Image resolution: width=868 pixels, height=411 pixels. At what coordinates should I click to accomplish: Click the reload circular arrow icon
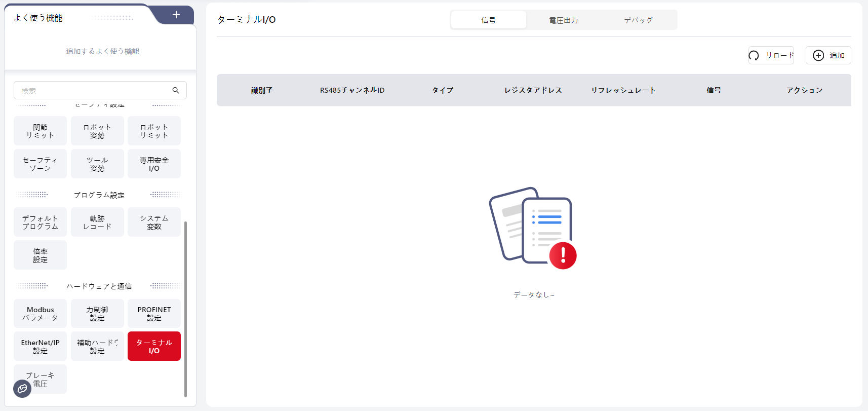tap(754, 56)
